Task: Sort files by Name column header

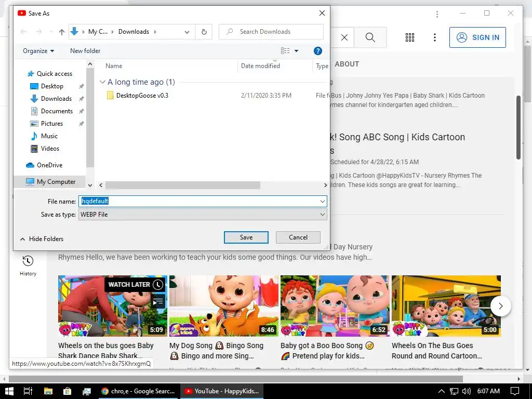Action: [114, 66]
